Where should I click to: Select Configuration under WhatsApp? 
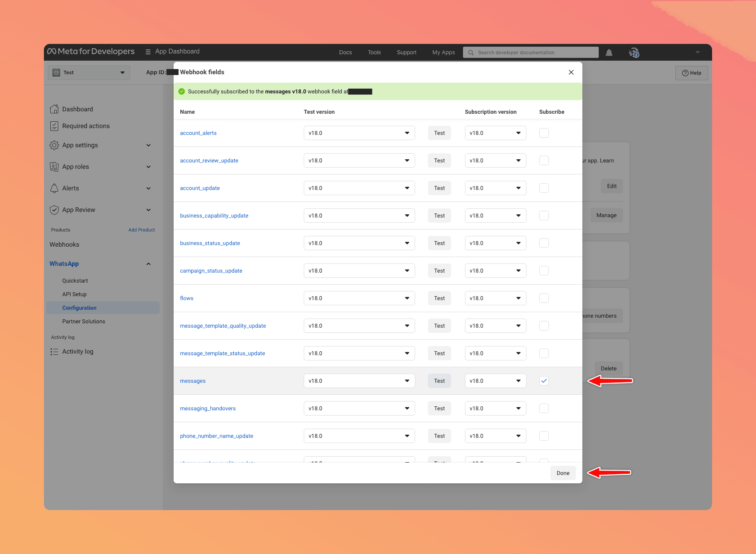(x=103, y=308)
